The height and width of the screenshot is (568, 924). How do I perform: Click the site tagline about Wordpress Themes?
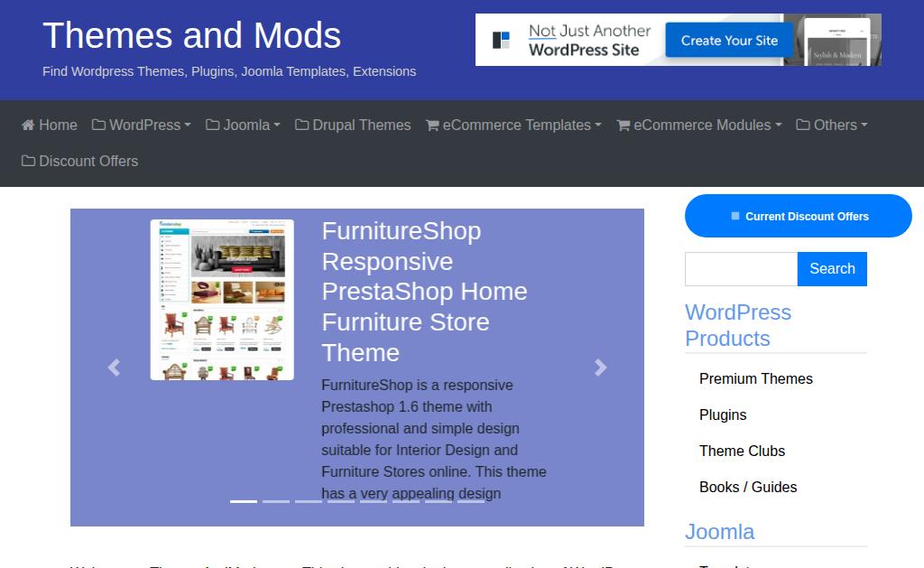[x=229, y=71]
